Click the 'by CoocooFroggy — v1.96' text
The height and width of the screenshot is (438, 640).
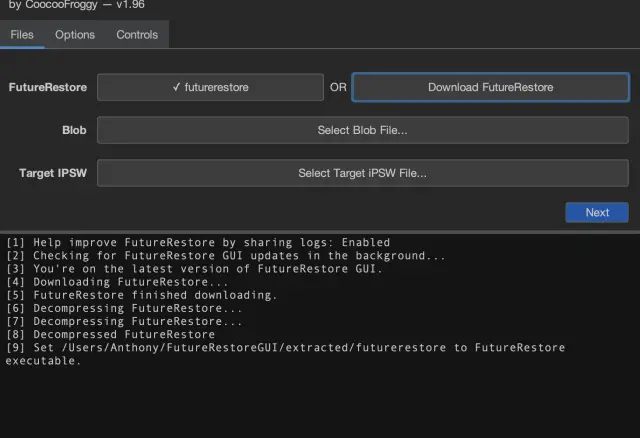pyautogui.click(x=77, y=5)
